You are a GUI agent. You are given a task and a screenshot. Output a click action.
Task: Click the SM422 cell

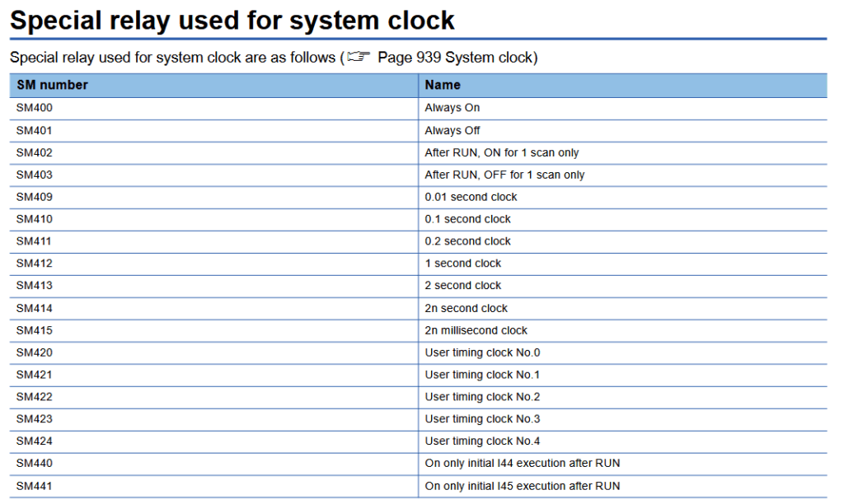35,397
